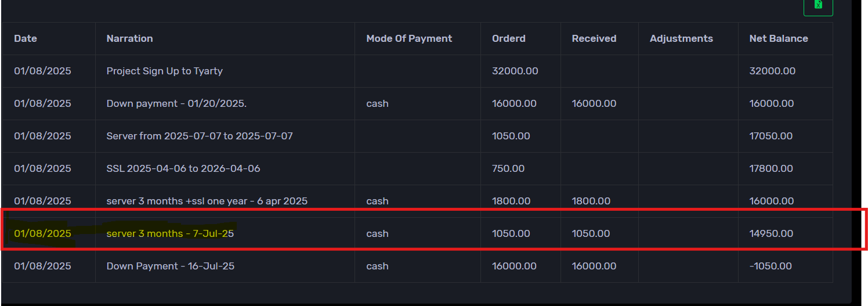Click the Date column header
Screen dimensions: 868x306
pos(26,38)
